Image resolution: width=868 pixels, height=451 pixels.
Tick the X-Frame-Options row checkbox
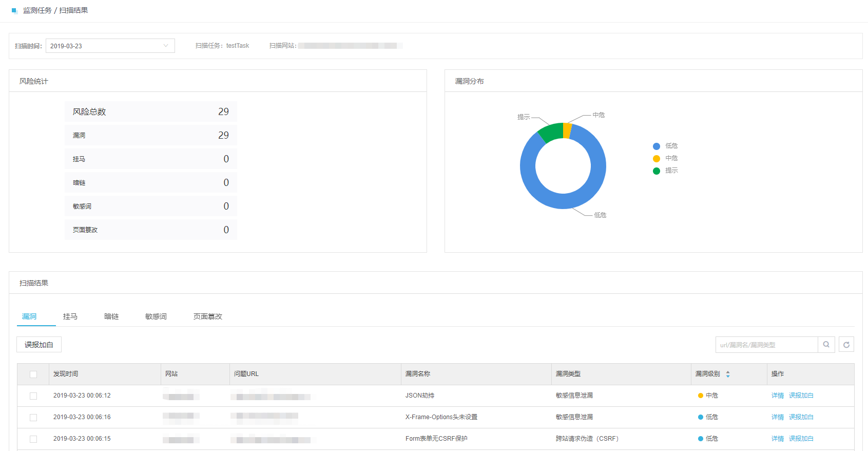click(x=33, y=418)
